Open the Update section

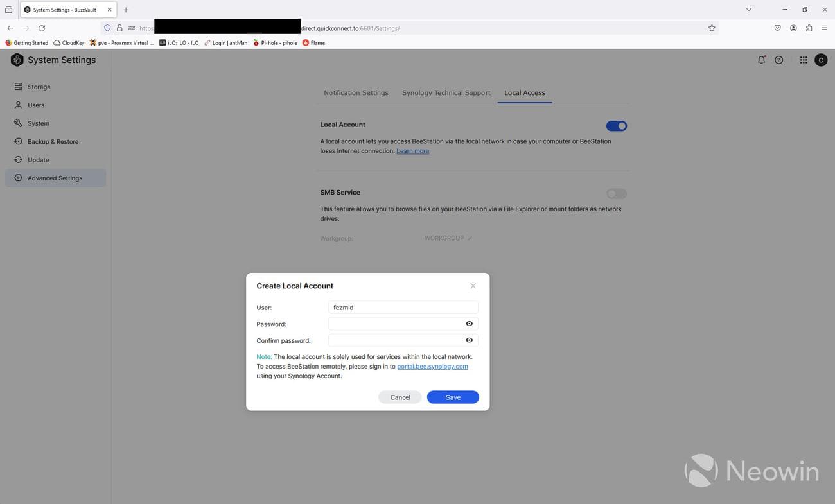(38, 159)
